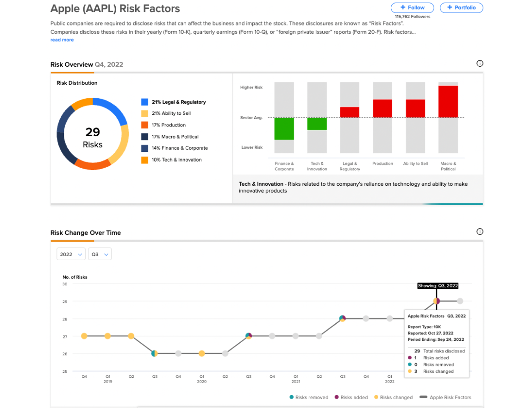Follow Apple stock
The width and height of the screenshot is (532, 408).
[412, 7]
